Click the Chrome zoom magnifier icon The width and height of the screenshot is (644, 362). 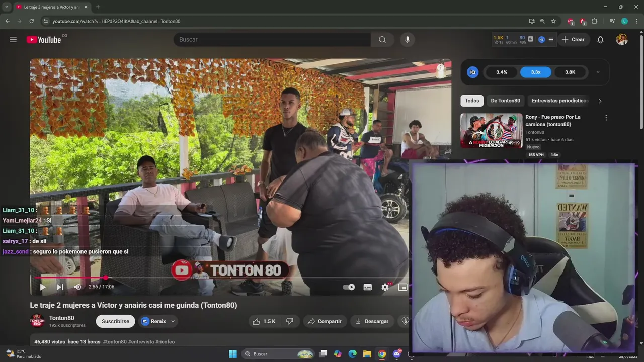(x=542, y=21)
